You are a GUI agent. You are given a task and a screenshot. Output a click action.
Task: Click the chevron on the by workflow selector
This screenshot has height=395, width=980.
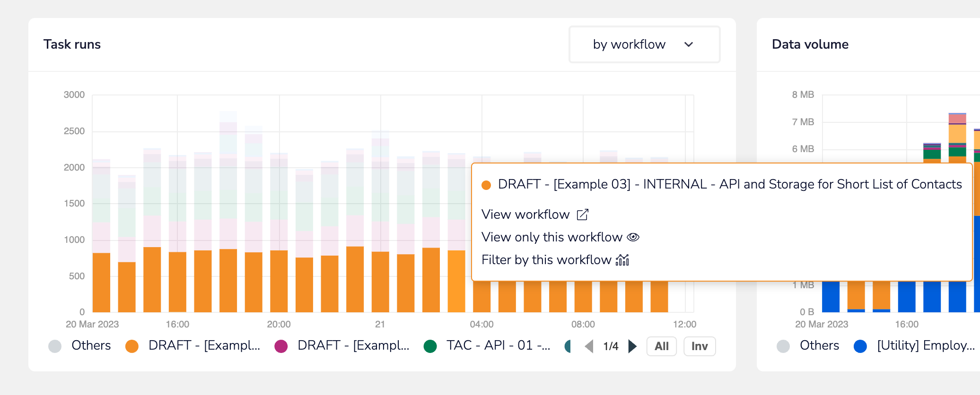pos(689,44)
